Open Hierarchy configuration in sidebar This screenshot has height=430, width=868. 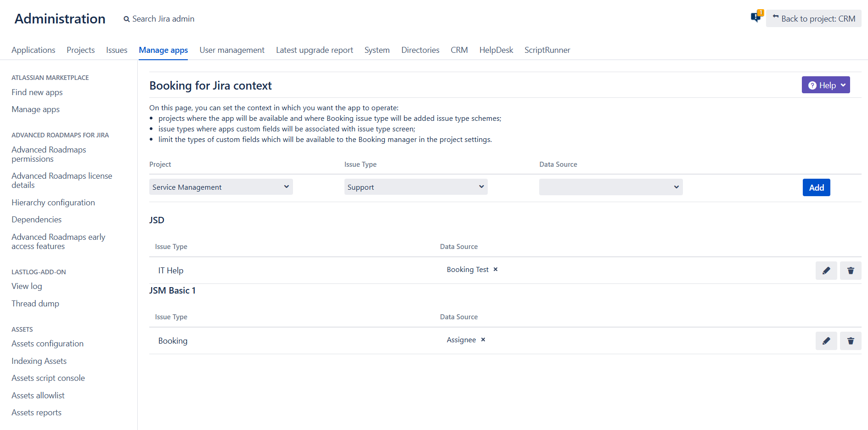pos(53,203)
